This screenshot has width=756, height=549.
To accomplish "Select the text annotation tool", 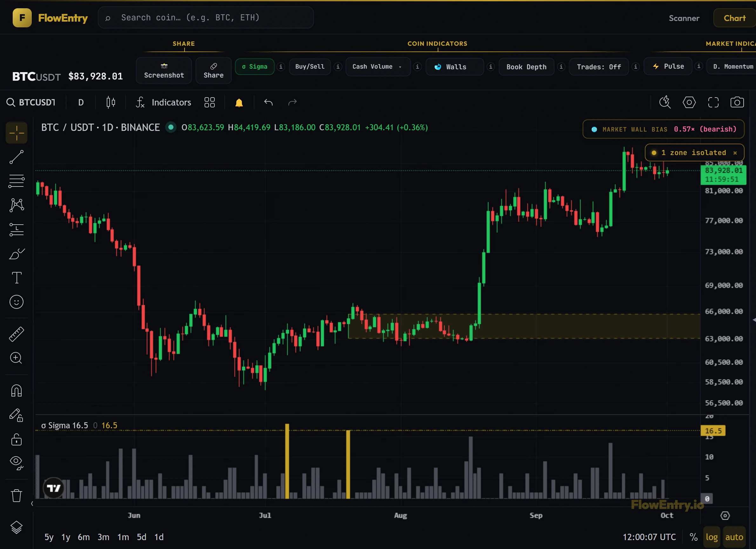I will (16, 278).
